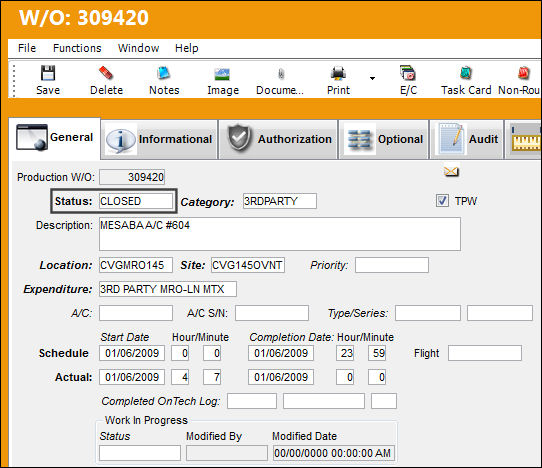Expand the Print dropdown arrow
The height and width of the screenshot is (468, 542).
tap(372, 78)
